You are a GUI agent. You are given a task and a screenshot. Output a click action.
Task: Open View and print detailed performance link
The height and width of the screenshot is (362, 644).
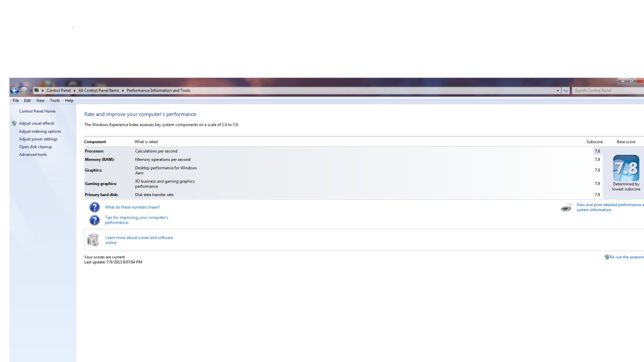click(610, 207)
